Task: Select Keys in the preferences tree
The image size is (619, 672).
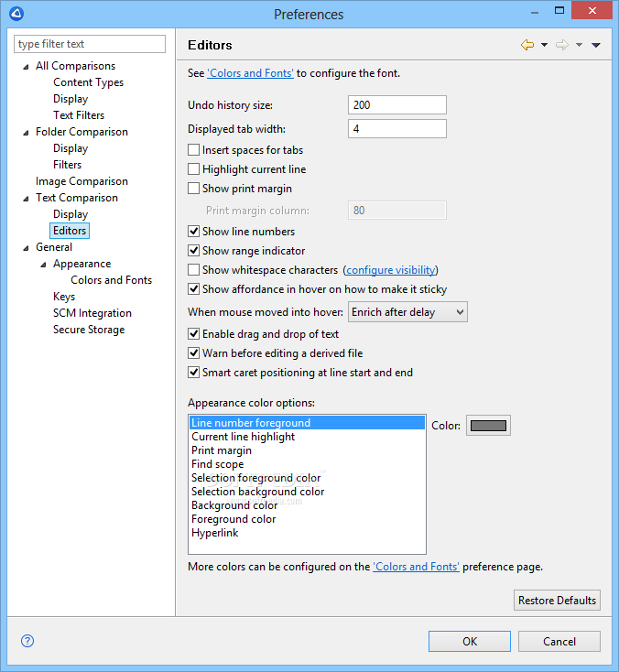Action: pyautogui.click(x=64, y=297)
